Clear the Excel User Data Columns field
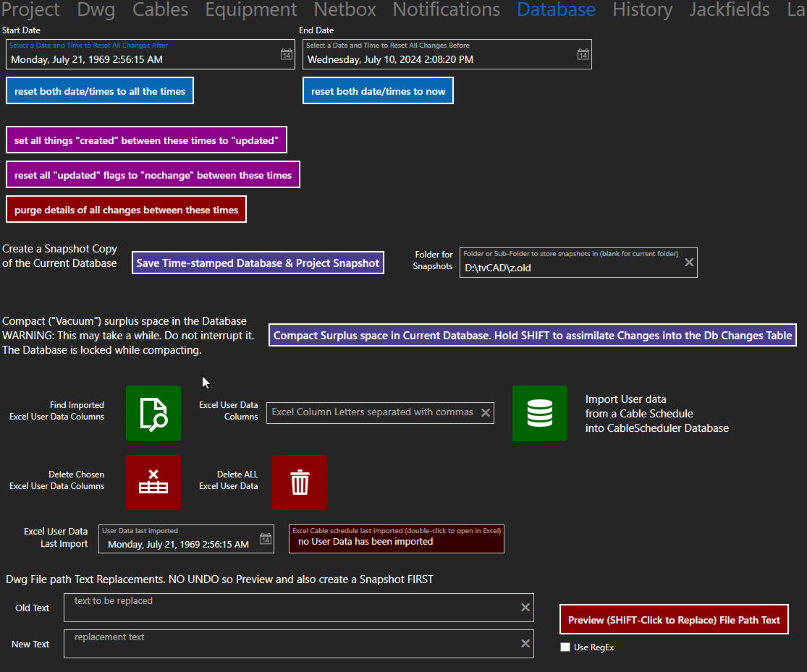807x672 pixels. tap(486, 413)
